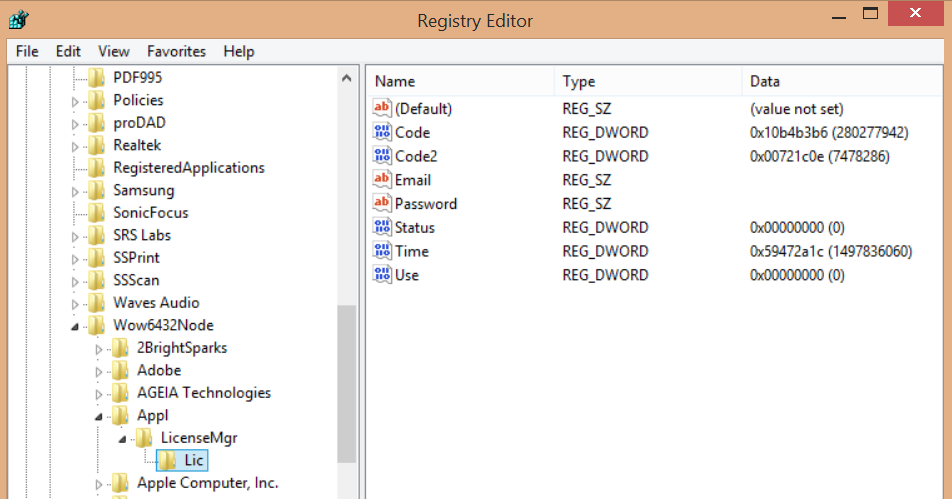Expand the Apple Computer, Inc. node
952x499 pixels.
(99, 484)
